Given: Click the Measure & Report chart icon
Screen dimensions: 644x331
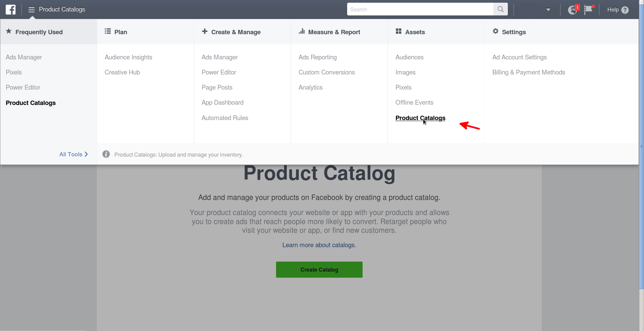Looking at the screenshot, I should (302, 31).
